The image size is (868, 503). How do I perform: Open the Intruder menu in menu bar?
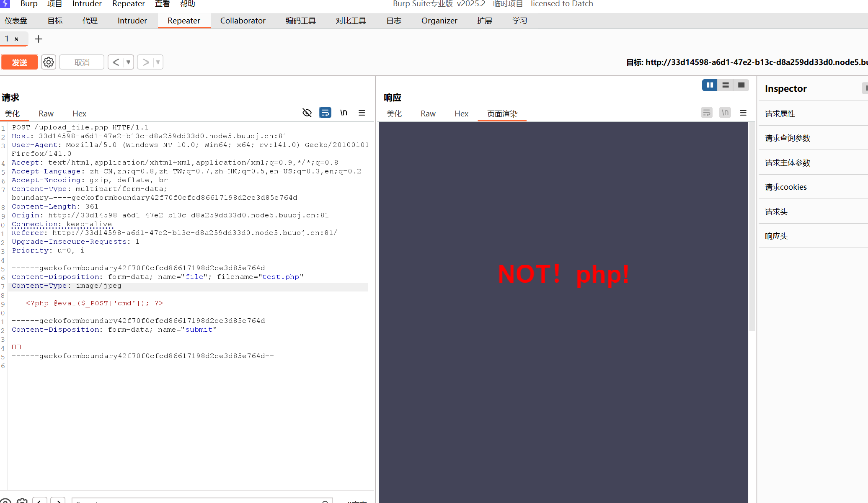click(x=87, y=4)
